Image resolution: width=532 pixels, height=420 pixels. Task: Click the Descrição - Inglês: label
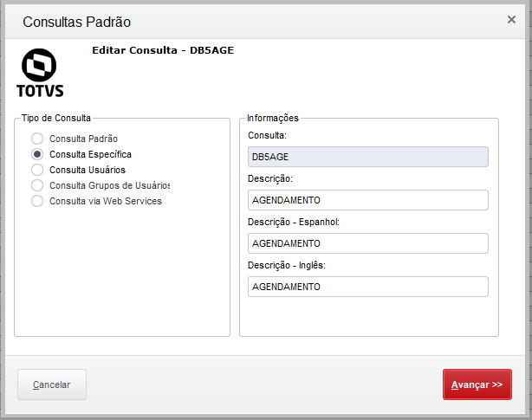pyautogui.click(x=286, y=265)
